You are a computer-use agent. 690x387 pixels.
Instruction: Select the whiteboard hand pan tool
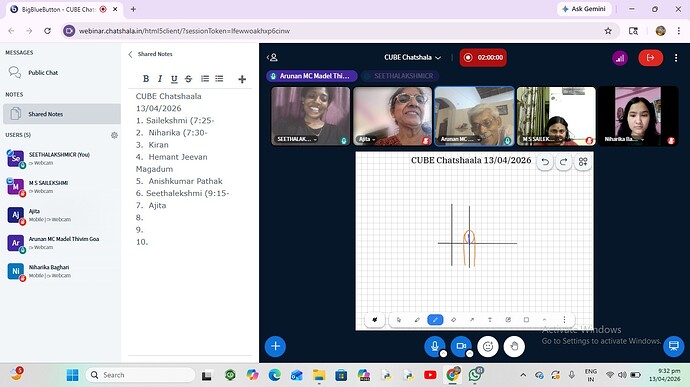pos(417,320)
